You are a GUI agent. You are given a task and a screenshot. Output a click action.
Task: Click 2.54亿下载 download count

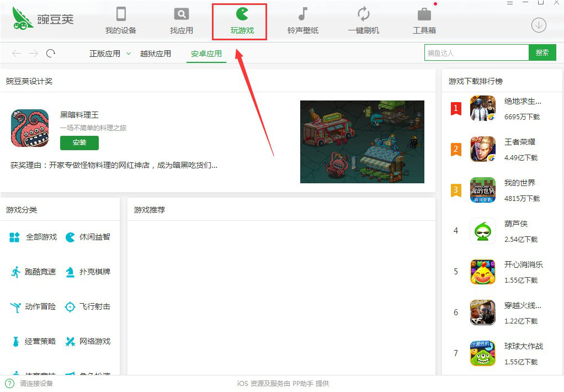(x=521, y=240)
